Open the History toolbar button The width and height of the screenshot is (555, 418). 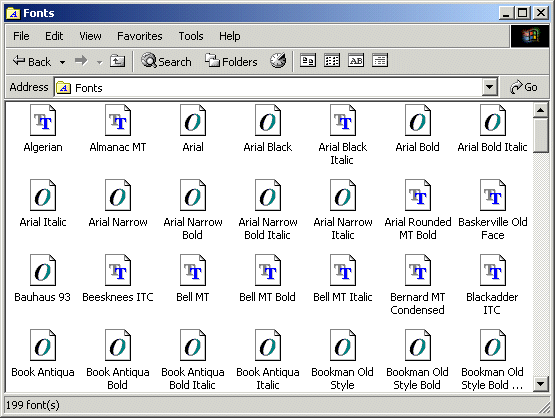[x=278, y=61]
